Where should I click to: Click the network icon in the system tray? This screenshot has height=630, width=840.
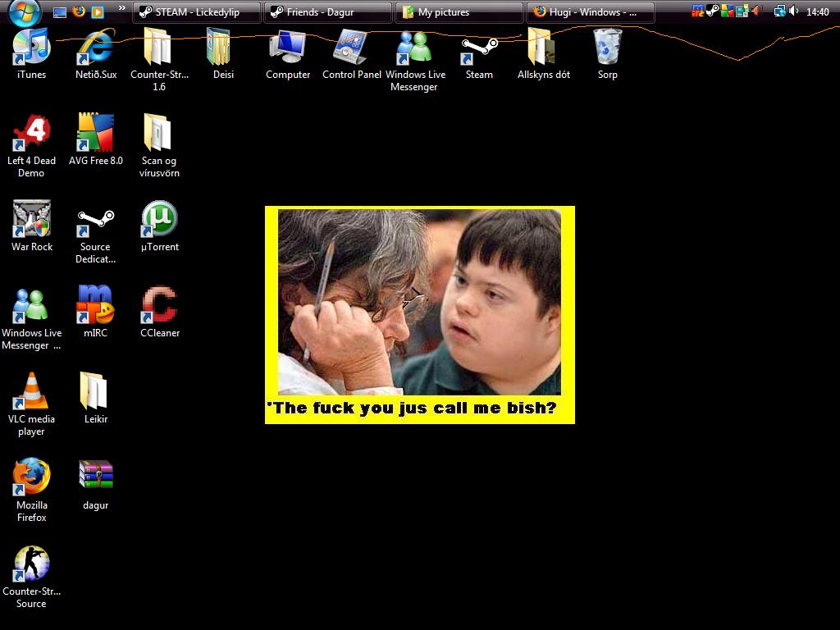(x=780, y=11)
